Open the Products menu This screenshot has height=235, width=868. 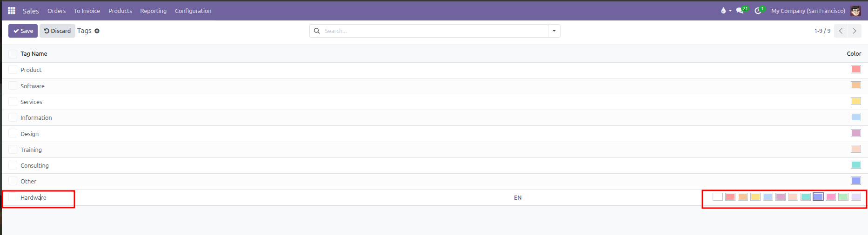[x=120, y=11]
